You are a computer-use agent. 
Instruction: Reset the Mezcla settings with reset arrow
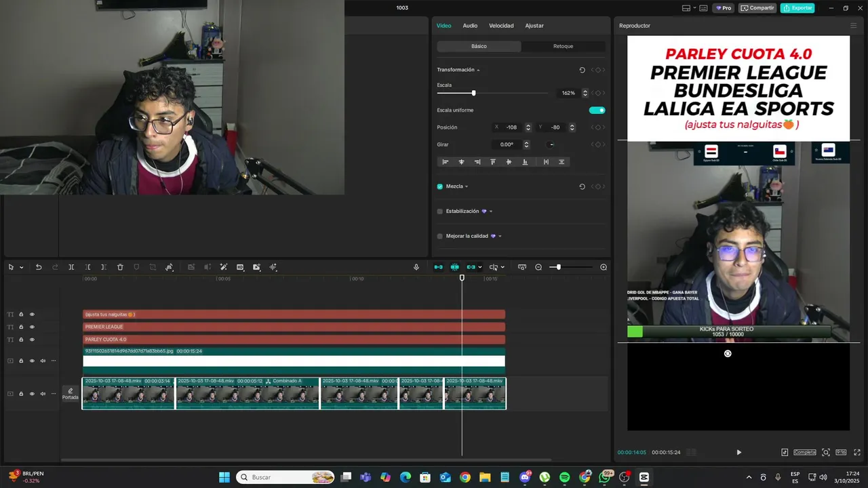[582, 186]
